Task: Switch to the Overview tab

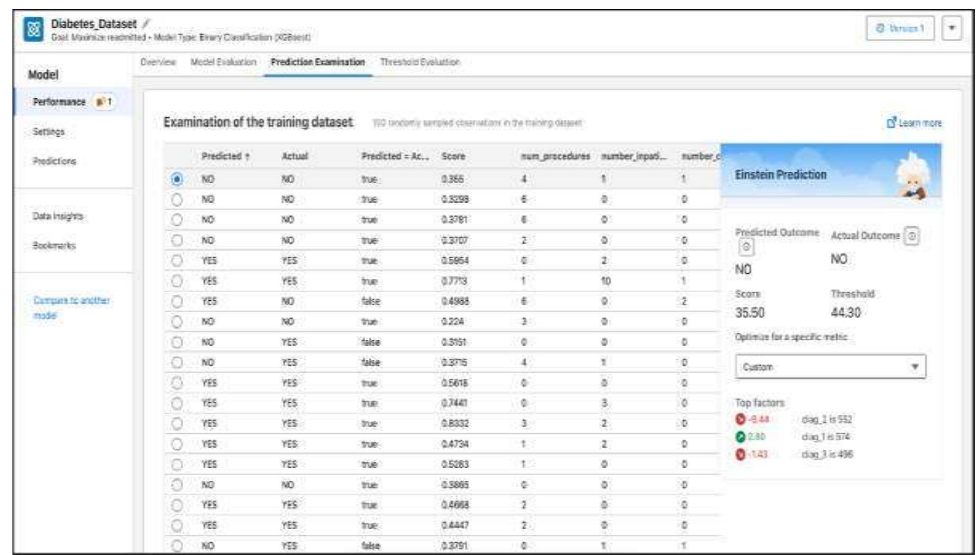Action: [x=158, y=62]
